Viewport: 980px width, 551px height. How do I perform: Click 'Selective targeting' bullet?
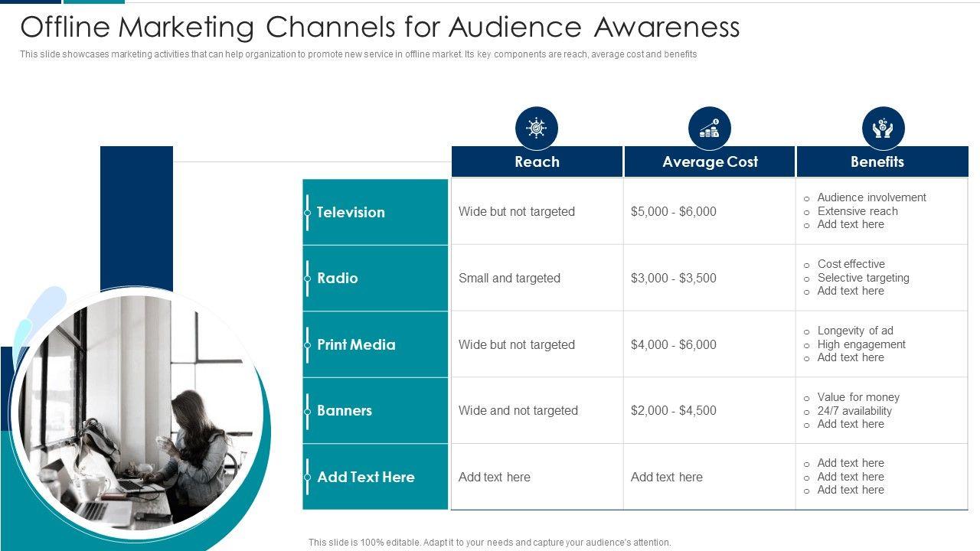pos(863,278)
